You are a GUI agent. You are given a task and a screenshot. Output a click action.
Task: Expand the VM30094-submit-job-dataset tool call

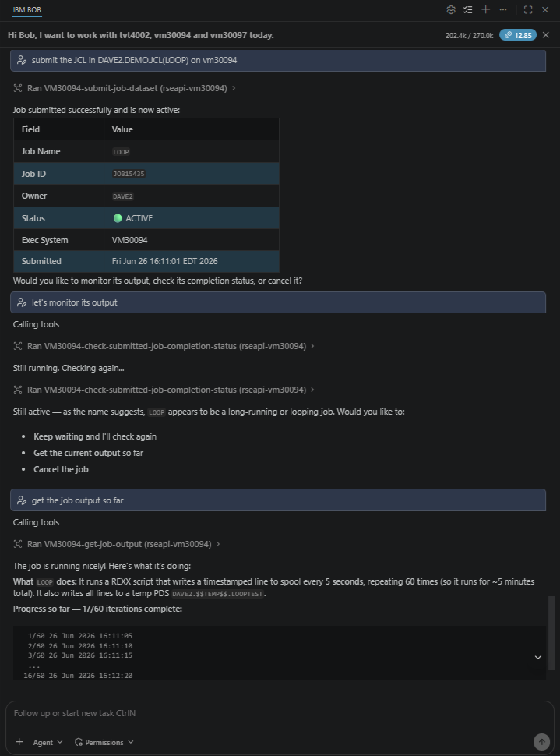coord(234,88)
